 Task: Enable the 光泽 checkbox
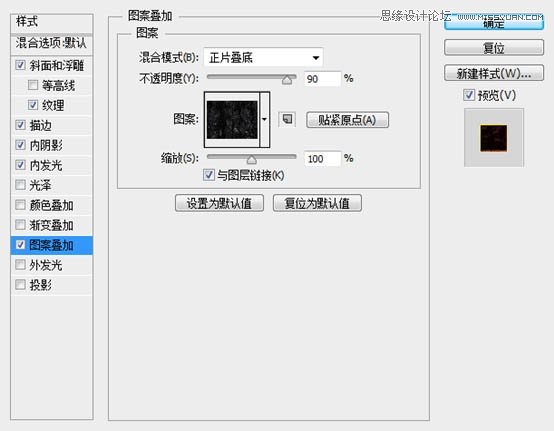[x=20, y=185]
